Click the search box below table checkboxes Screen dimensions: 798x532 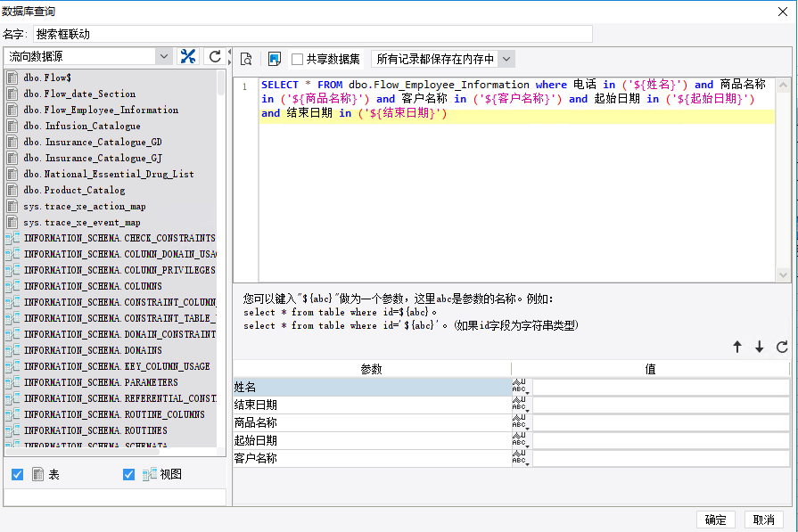pyautogui.click(x=114, y=497)
